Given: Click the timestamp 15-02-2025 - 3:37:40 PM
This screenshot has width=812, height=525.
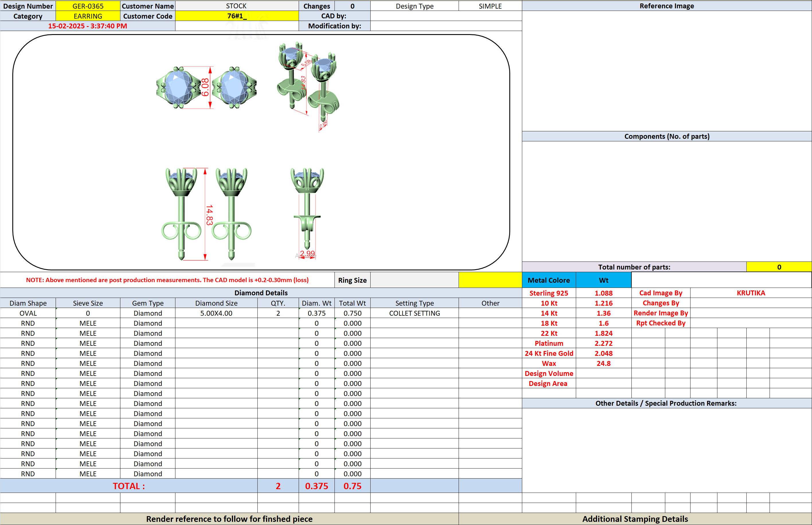Looking at the screenshot, I should (x=88, y=26).
